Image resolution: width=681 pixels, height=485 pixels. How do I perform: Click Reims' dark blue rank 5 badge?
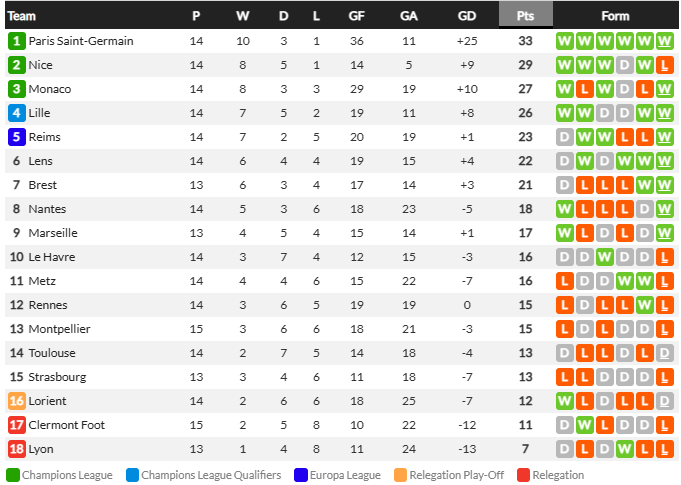click(x=17, y=137)
